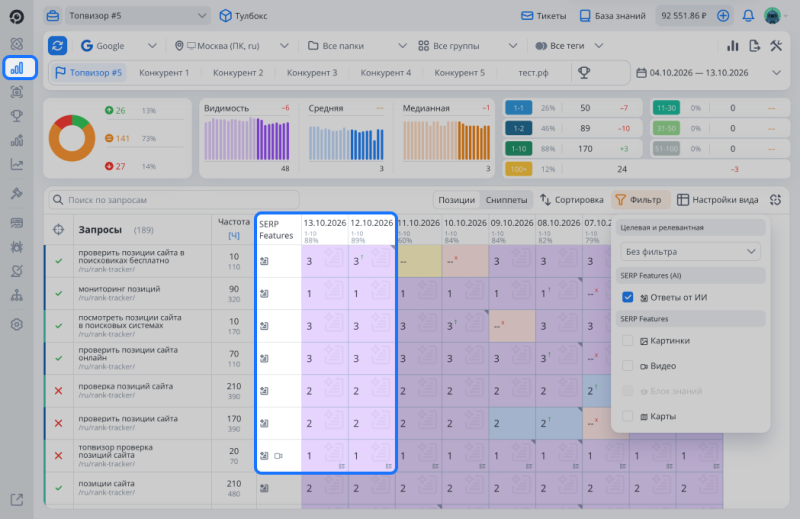
Task: Enable the Карты checkbox
Action: (x=628, y=416)
